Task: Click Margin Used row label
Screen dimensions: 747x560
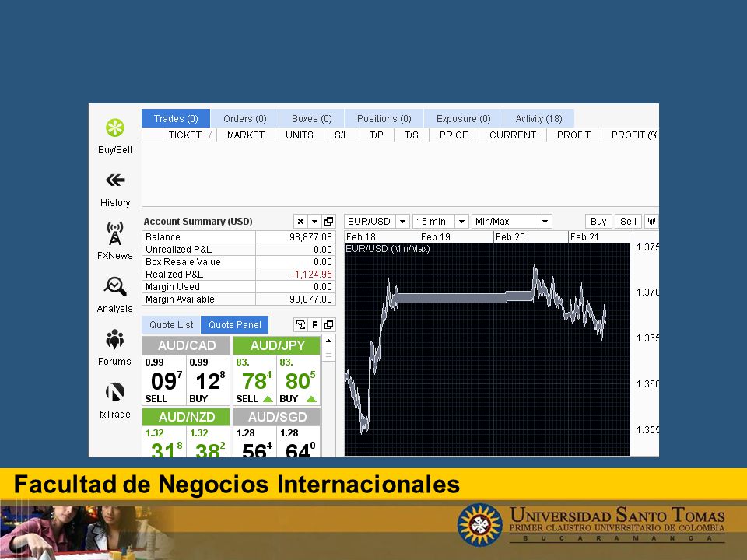Action: (173, 287)
